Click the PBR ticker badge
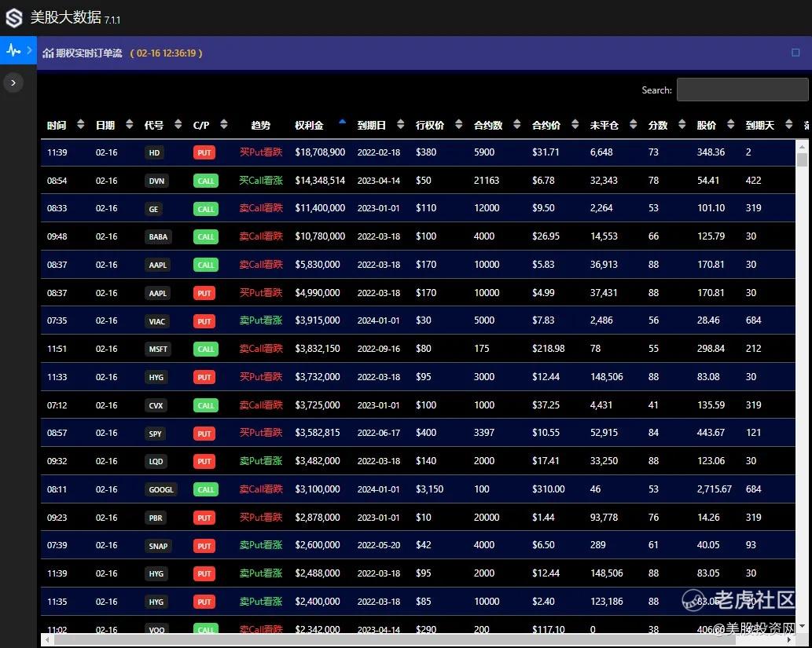The image size is (812, 648). point(156,518)
